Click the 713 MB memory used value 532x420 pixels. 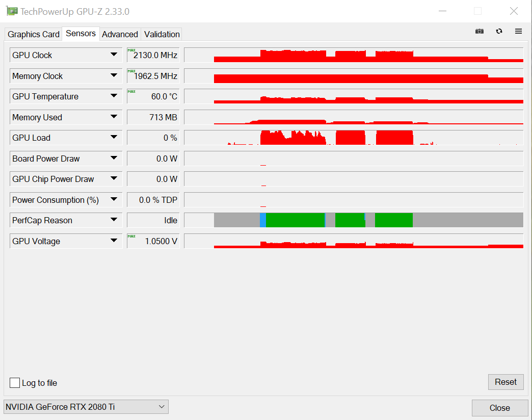(x=153, y=117)
